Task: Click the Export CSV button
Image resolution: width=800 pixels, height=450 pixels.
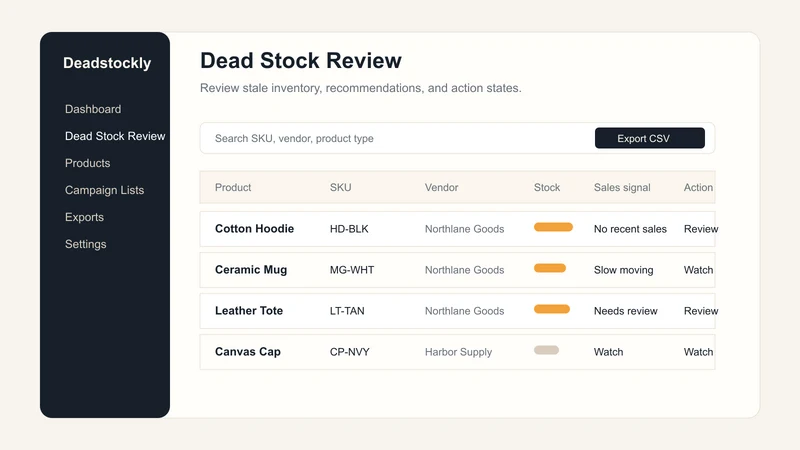Action: (649, 138)
